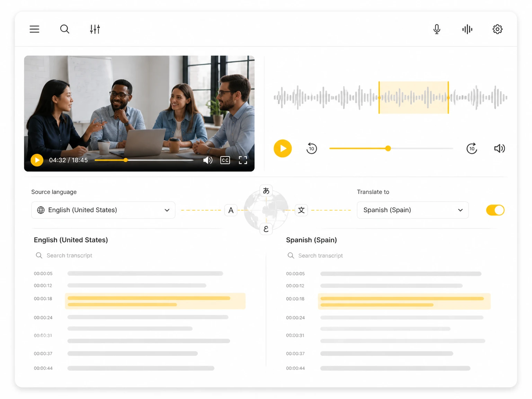Viewport: 532px width, 399px height.
Task: Click the 00:00:37 timestamp in the English transcript
Action: coord(43,354)
